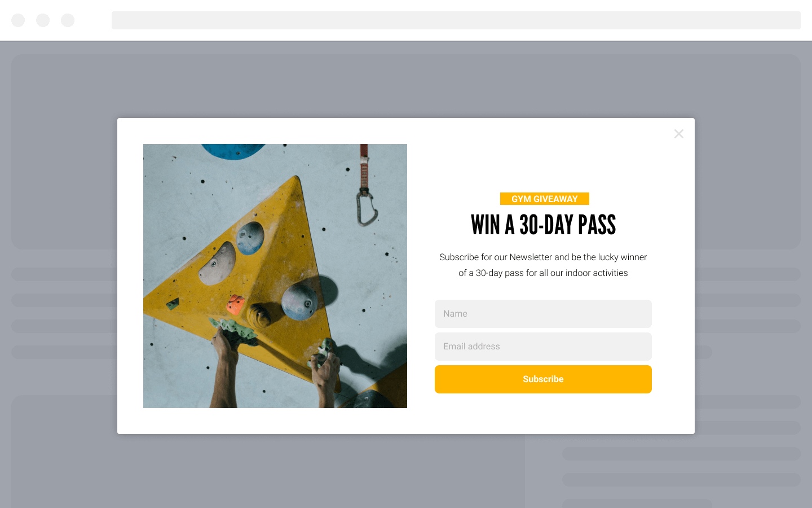The image size is (812, 508).
Task: Click the climbing wall photo
Action: (275, 276)
